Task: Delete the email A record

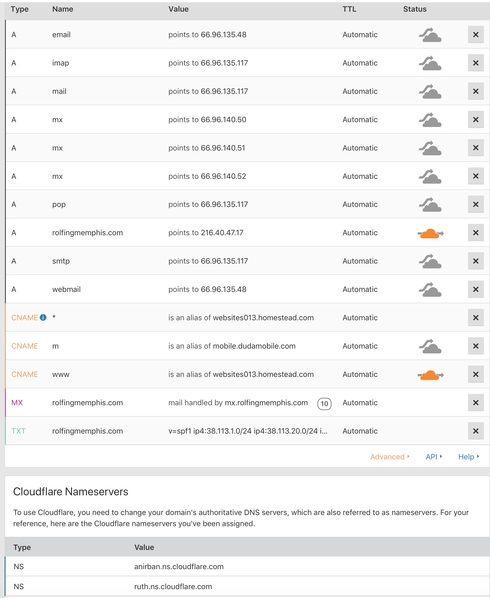Action: click(x=476, y=35)
